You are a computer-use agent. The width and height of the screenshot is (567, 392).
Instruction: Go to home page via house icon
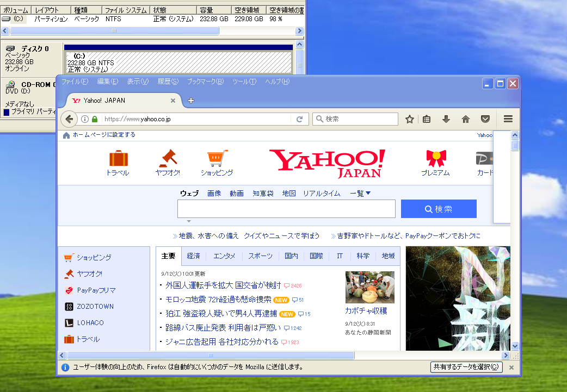pos(466,119)
